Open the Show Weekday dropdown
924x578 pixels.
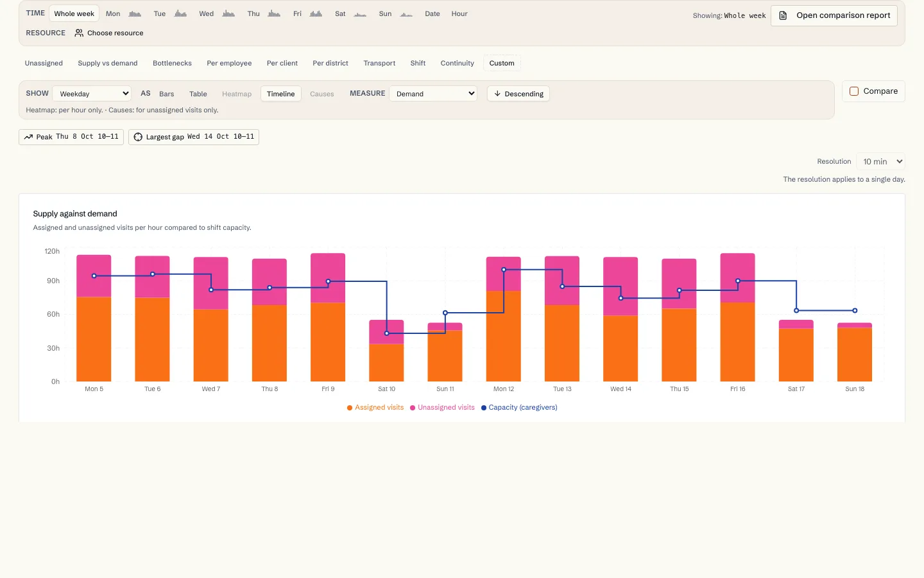click(92, 94)
